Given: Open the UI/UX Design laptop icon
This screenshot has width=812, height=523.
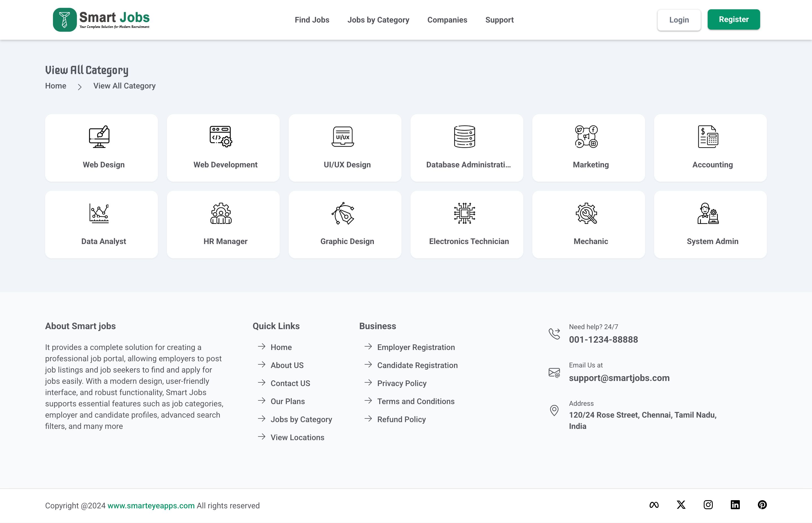Looking at the screenshot, I should (343, 136).
